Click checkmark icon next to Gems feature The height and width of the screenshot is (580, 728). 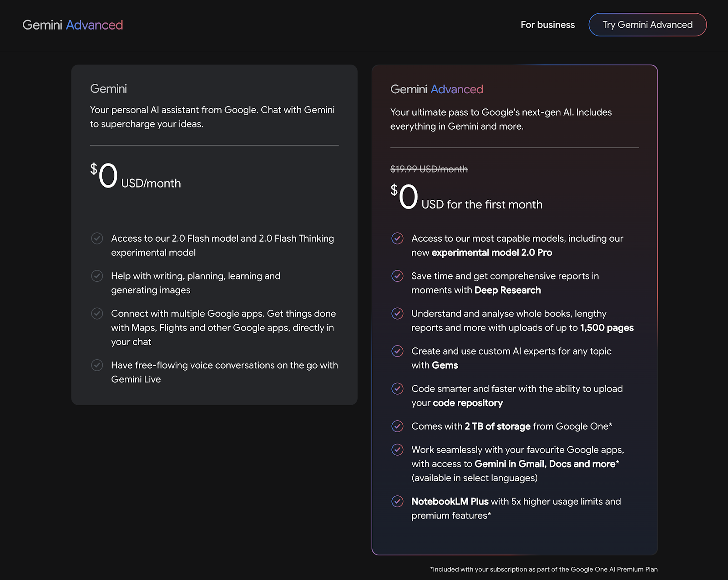[397, 351]
